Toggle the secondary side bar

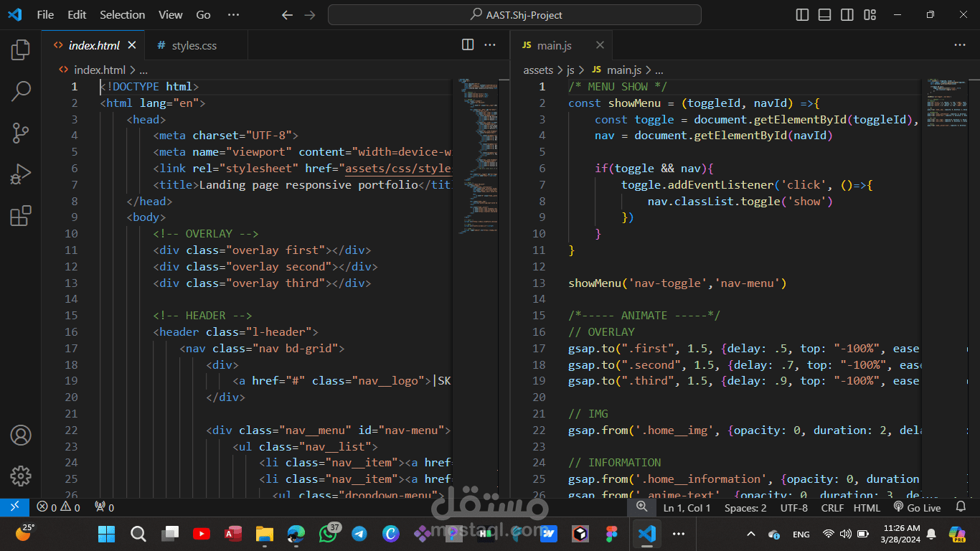847,14
